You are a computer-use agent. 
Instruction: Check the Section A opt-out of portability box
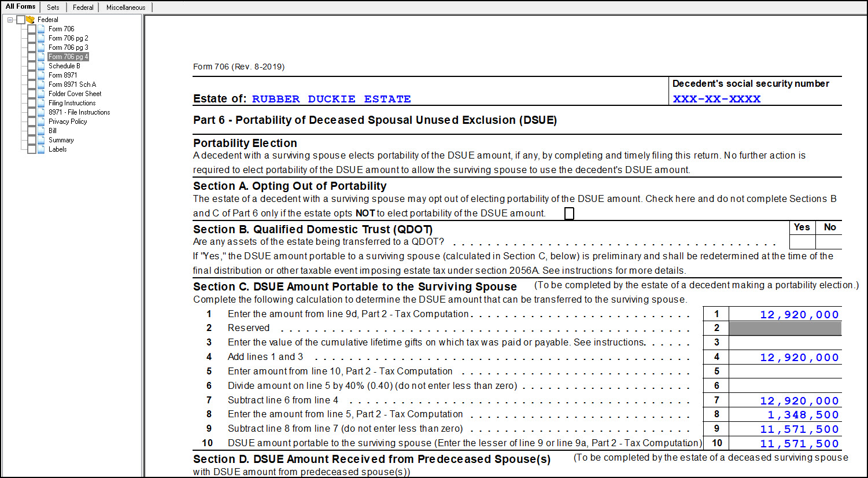(569, 214)
